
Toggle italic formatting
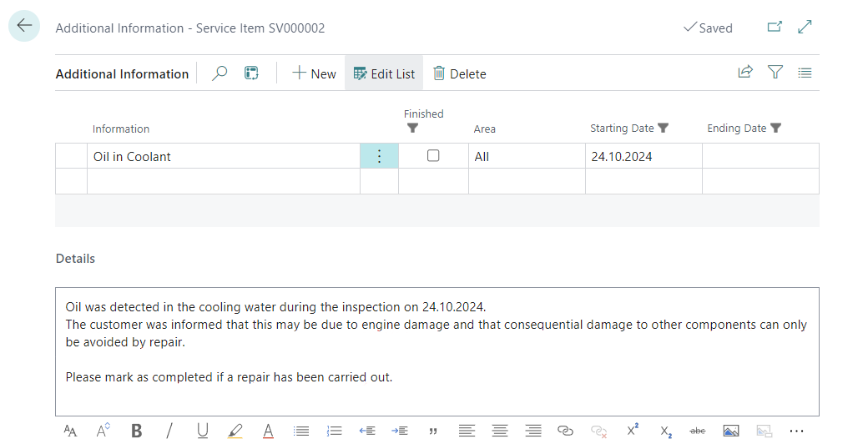pyautogui.click(x=169, y=431)
